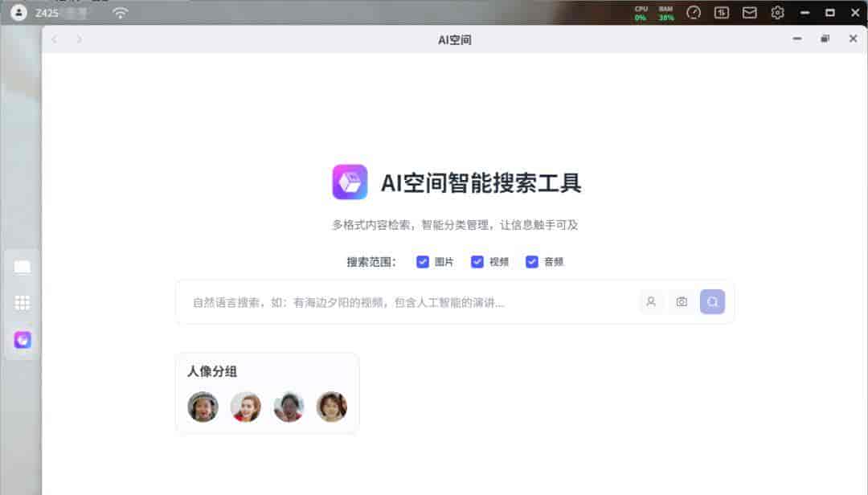Viewport: 868px width, 495px height.
Task: Click the AI空间智能搜索工具 title
Action: click(x=481, y=182)
